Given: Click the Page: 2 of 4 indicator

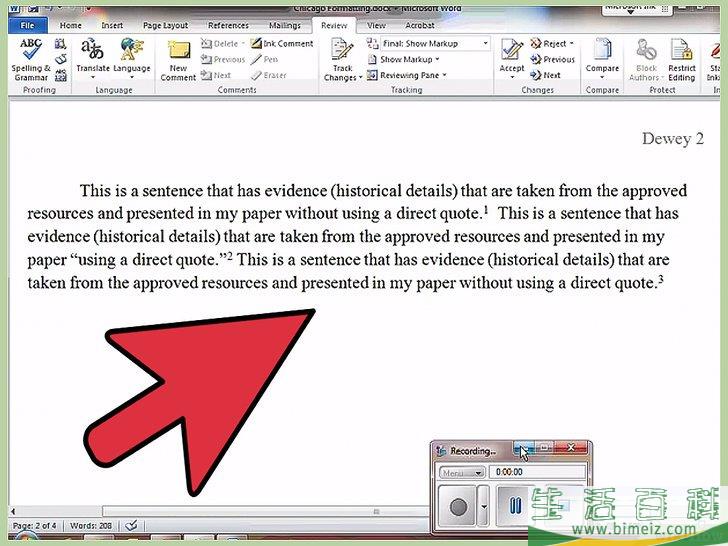Looking at the screenshot, I should pos(34,526).
